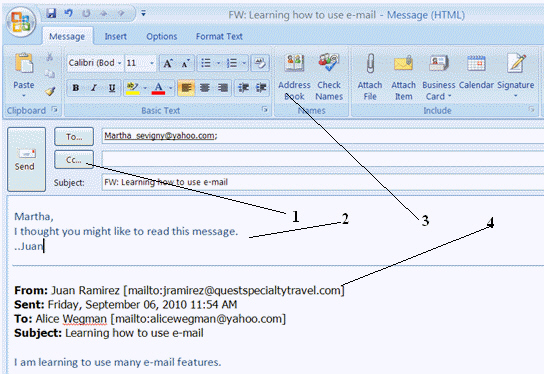Open Basic Text dialog launcher

(265, 110)
